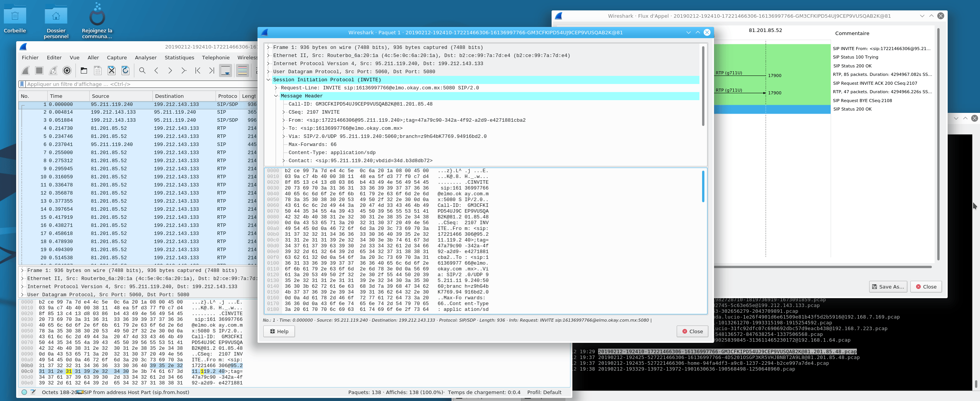
Task: Click the Wireshark logo in the Paquet 1 title bar
Action: point(264,32)
